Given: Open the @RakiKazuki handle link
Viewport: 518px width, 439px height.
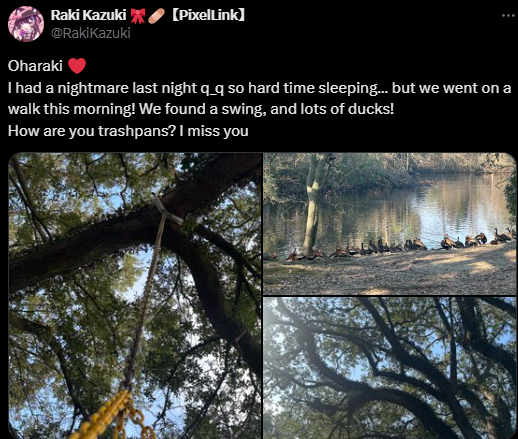Looking at the screenshot, I should [x=91, y=33].
